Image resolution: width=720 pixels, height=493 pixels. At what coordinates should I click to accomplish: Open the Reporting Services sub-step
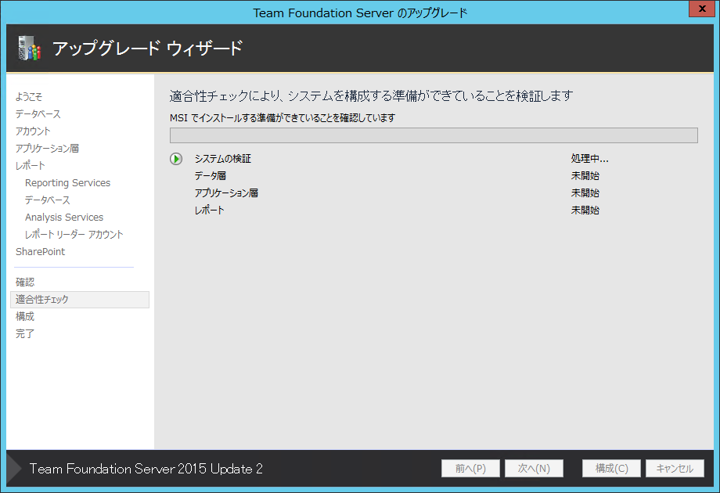(68, 183)
